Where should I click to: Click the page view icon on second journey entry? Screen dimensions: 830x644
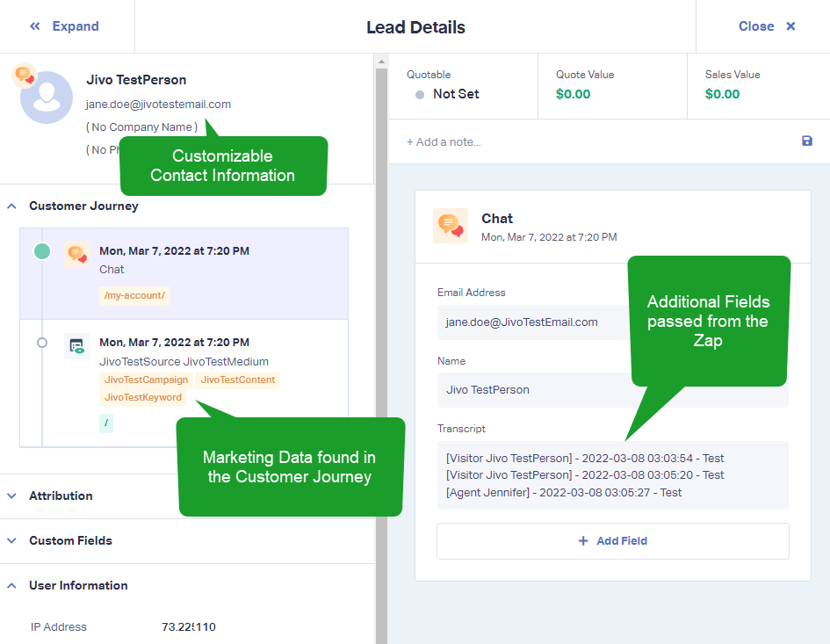pyautogui.click(x=76, y=346)
